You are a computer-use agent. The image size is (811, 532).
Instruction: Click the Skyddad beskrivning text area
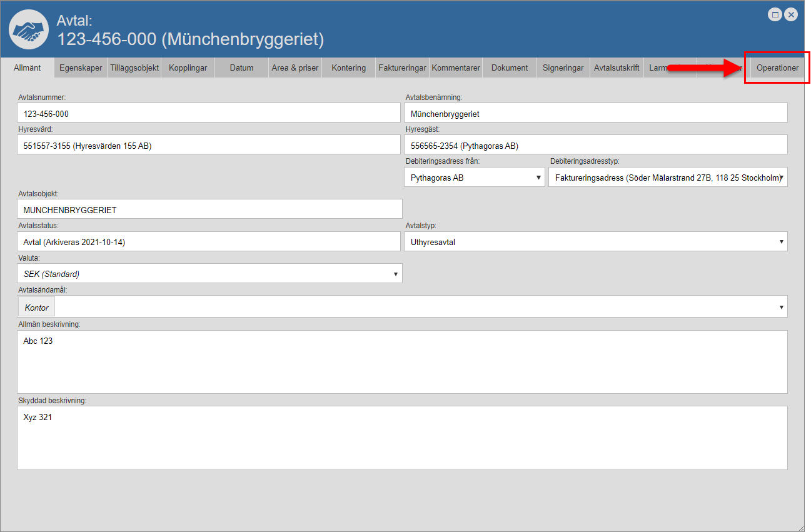[401, 438]
